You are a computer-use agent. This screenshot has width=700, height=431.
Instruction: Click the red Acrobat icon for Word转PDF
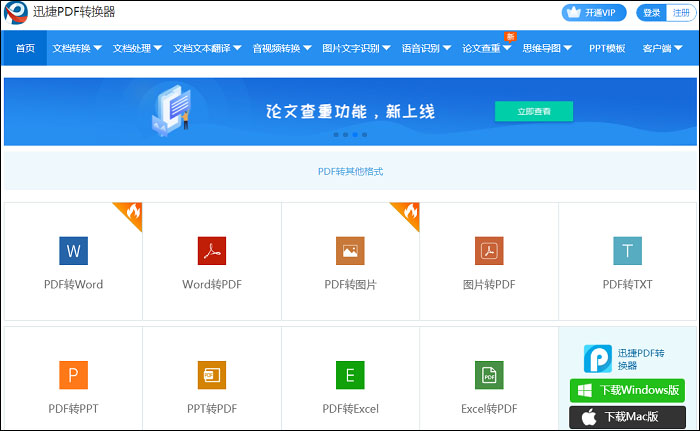[x=212, y=251]
